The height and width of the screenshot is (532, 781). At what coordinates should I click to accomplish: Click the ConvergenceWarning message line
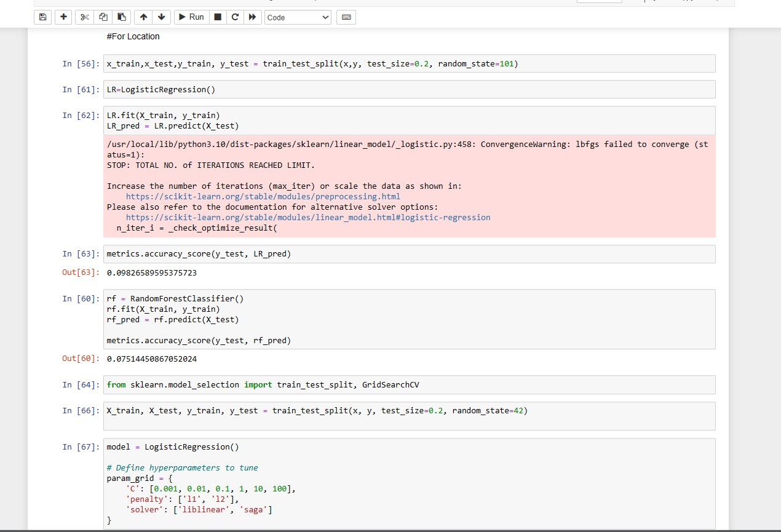click(407, 149)
